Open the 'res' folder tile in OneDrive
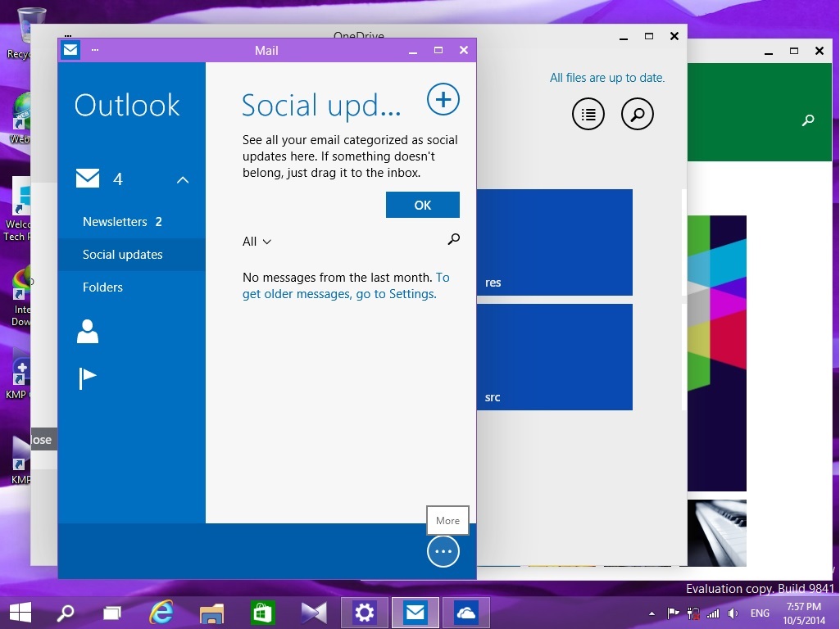This screenshot has width=840, height=629. 555,242
